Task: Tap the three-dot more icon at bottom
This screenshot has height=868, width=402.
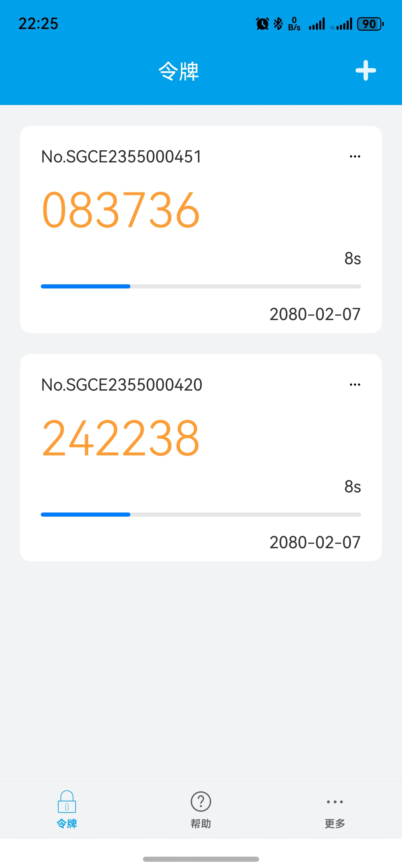Action: (x=335, y=802)
